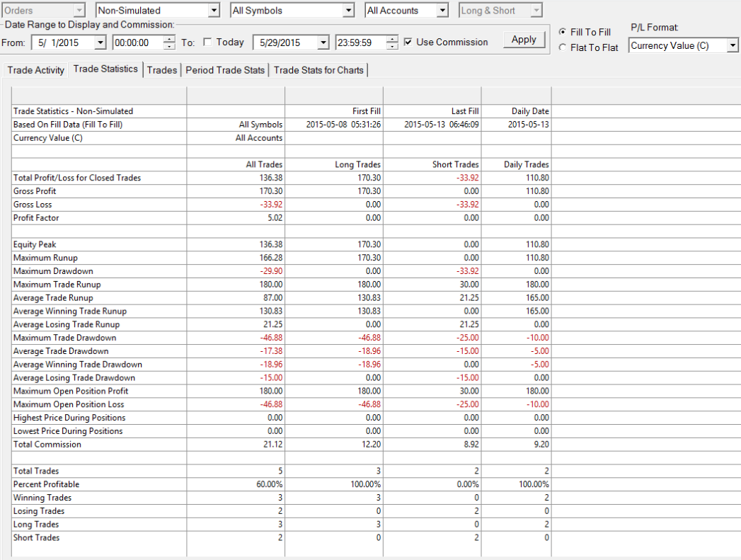Increase the To time spinner up arrow
This screenshot has width=741, height=560.
392,39
